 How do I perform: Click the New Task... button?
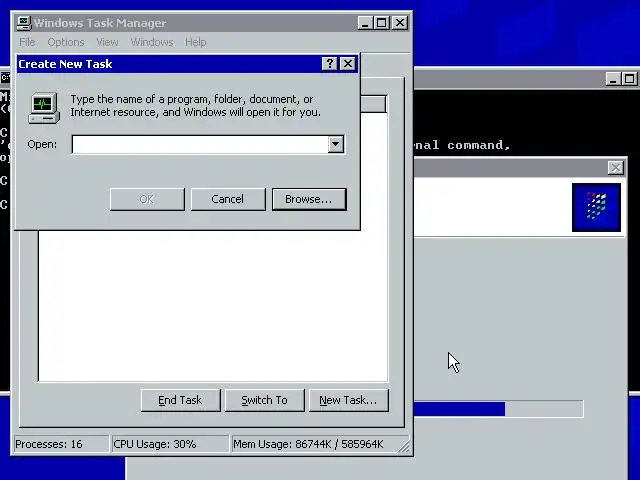[349, 400]
